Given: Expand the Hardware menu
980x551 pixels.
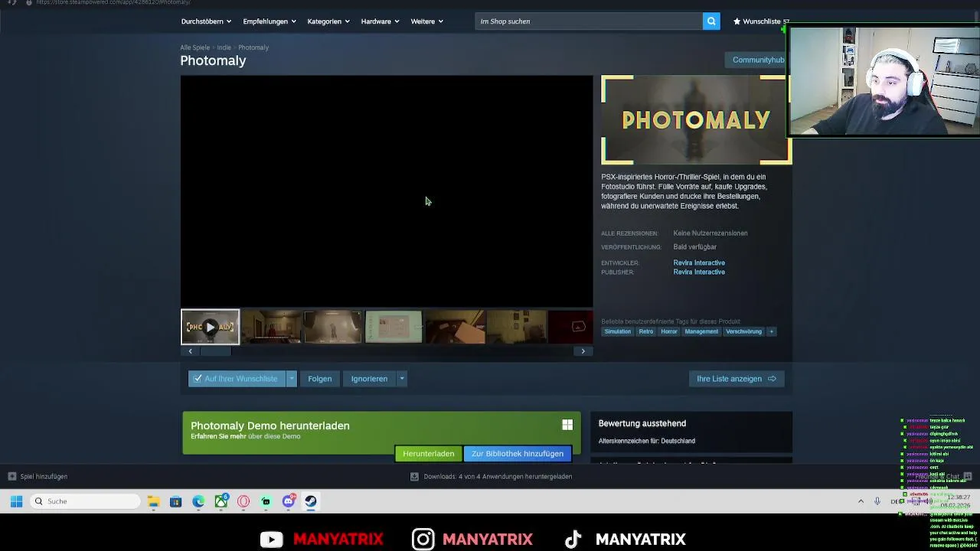Looking at the screenshot, I should pyautogui.click(x=380, y=21).
